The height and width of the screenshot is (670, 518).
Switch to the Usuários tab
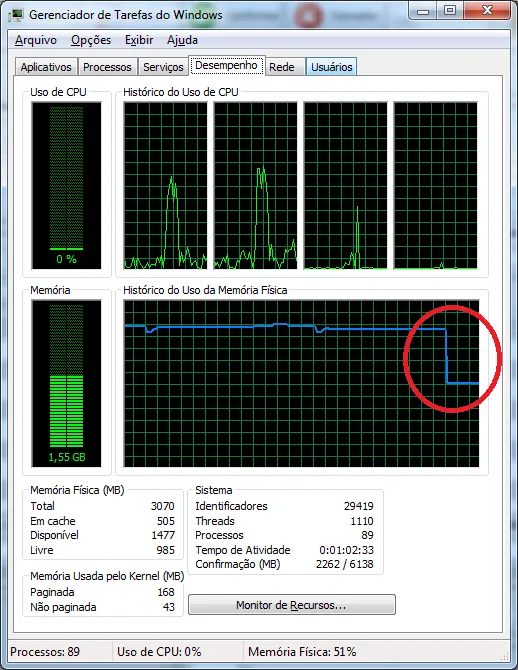pyautogui.click(x=332, y=67)
